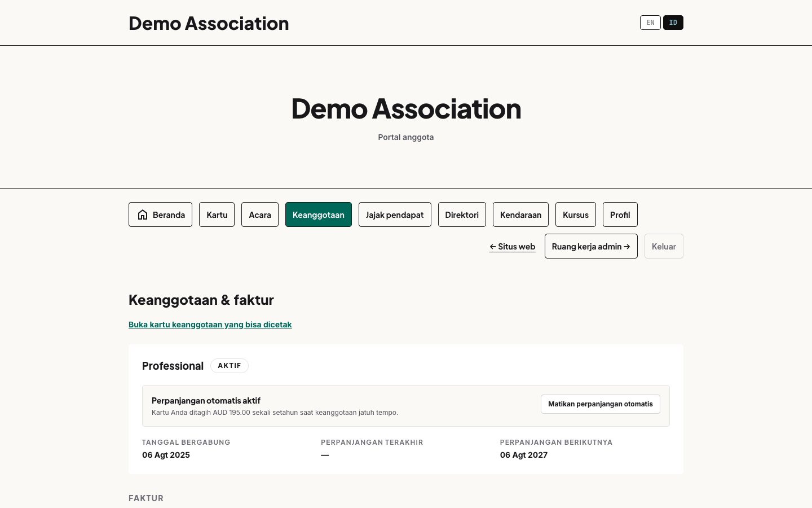The height and width of the screenshot is (508, 812).
Task: Click the AKTIF status badge
Action: (x=230, y=366)
